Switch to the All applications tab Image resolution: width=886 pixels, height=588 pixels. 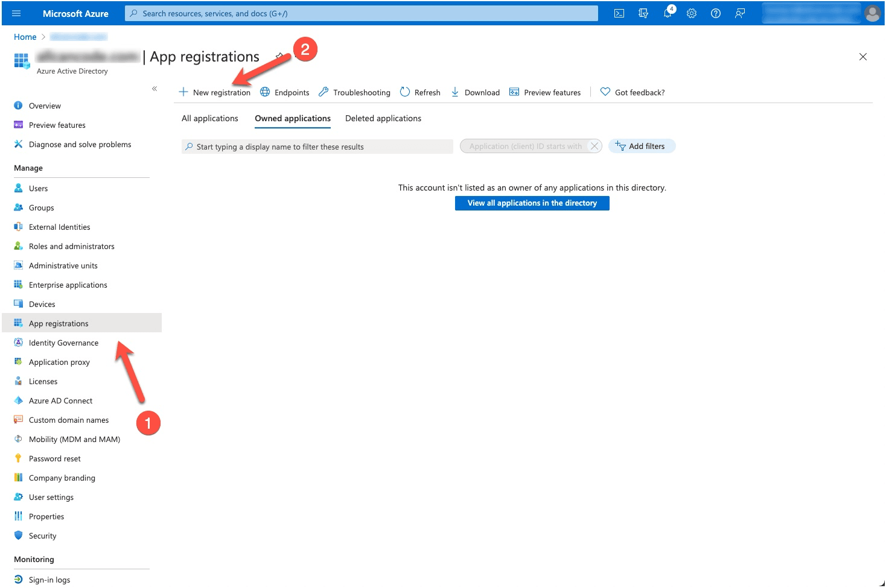pos(210,118)
